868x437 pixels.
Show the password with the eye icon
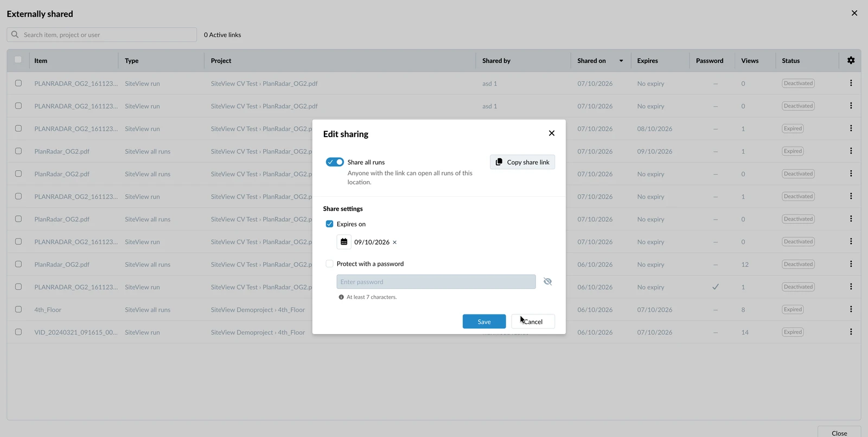coord(547,281)
